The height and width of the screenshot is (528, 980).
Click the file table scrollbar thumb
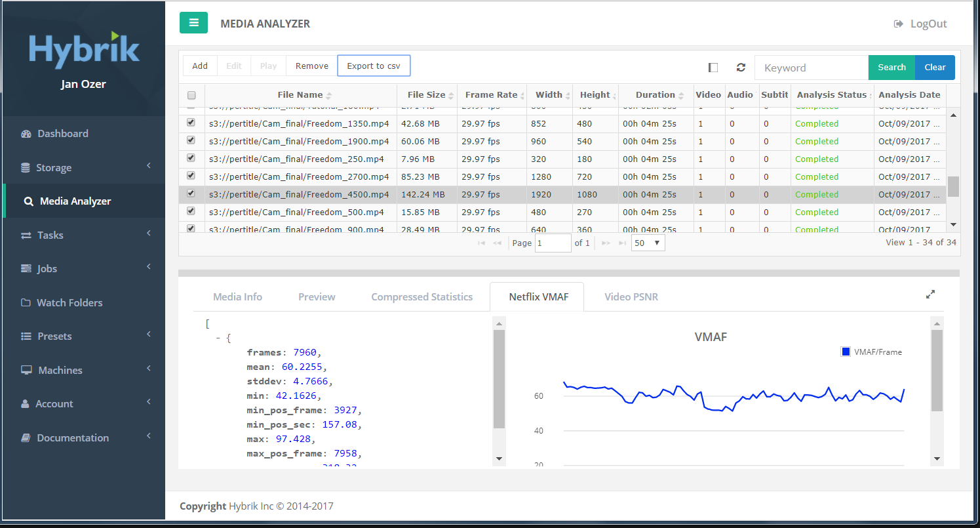(x=953, y=186)
